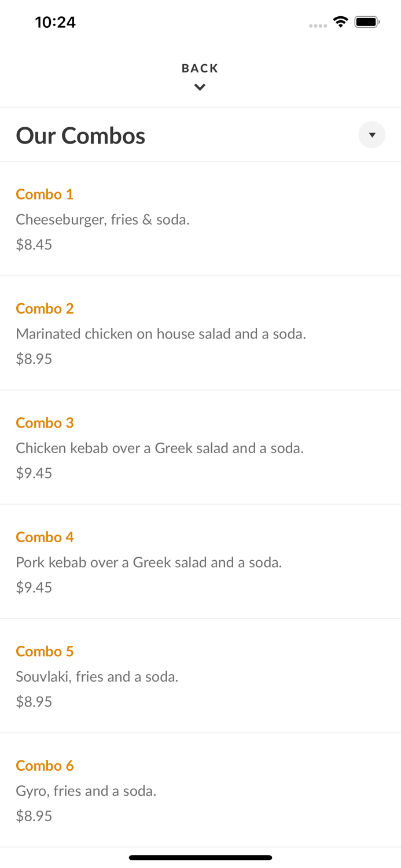Tap the home indicator bar
Image resolution: width=401 pixels, height=868 pixels.
200,858
